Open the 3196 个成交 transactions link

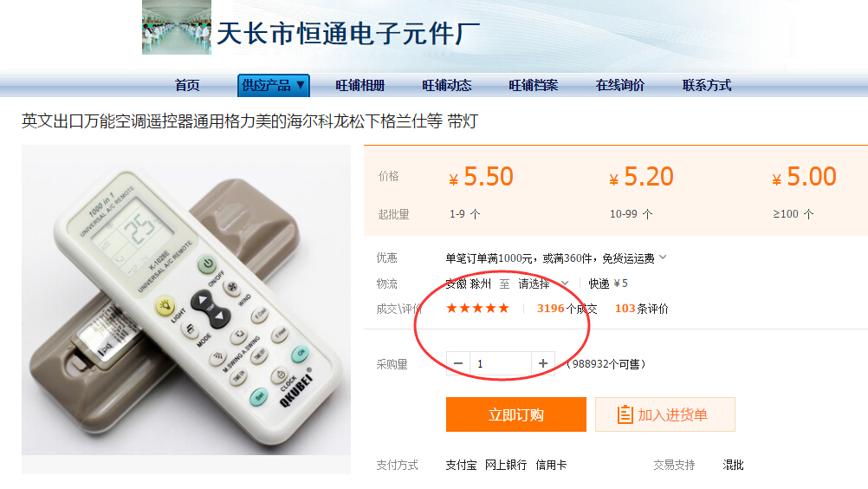pos(567,309)
